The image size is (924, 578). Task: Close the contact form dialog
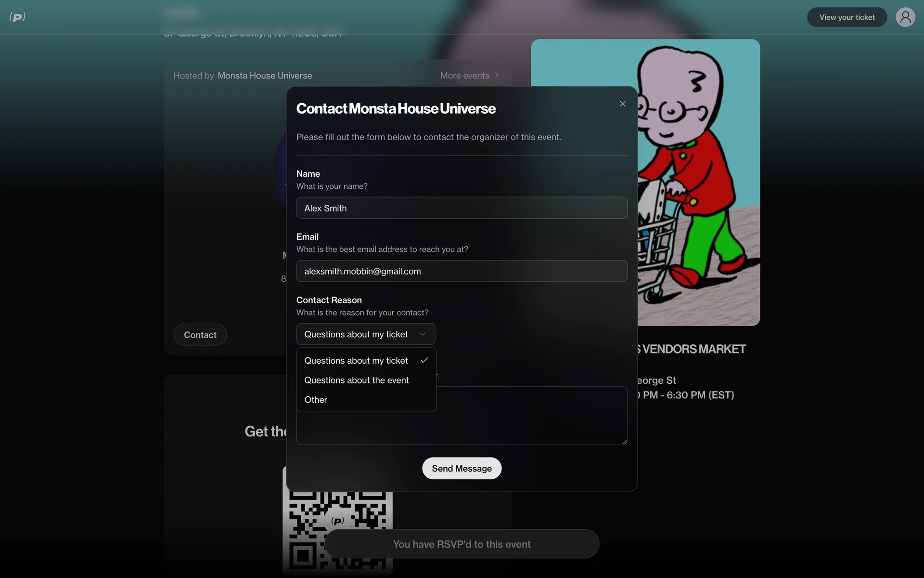[622, 104]
